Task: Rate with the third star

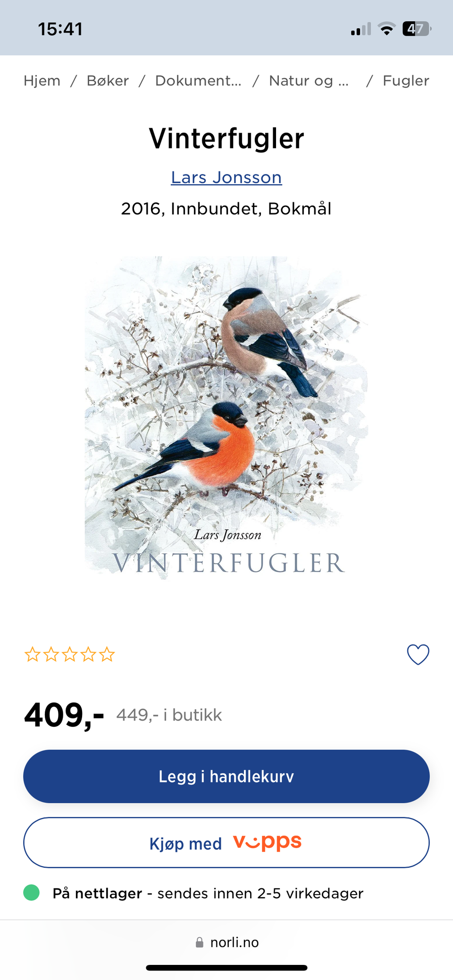Action: (70, 655)
